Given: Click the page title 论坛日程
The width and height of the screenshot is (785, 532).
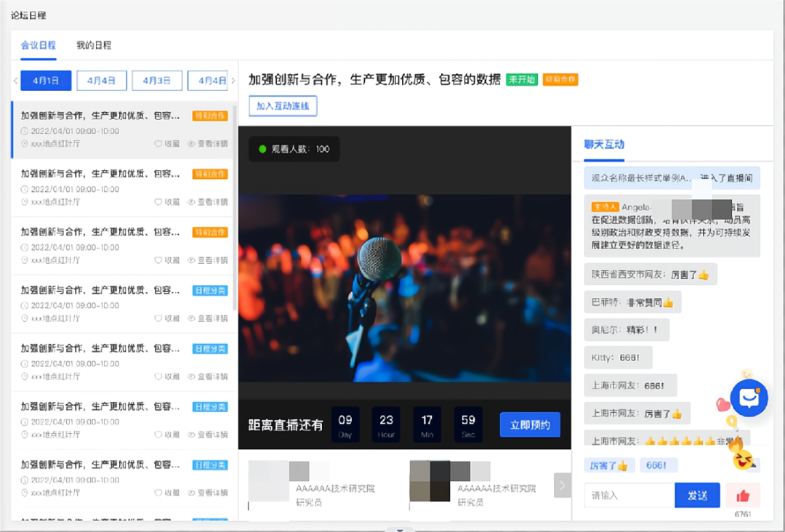Looking at the screenshot, I should pyautogui.click(x=28, y=15).
